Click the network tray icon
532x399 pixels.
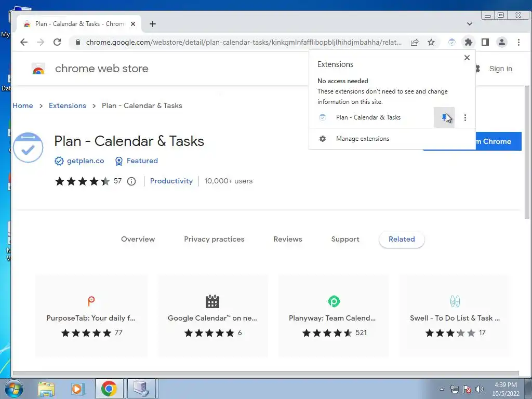(x=454, y=389)
